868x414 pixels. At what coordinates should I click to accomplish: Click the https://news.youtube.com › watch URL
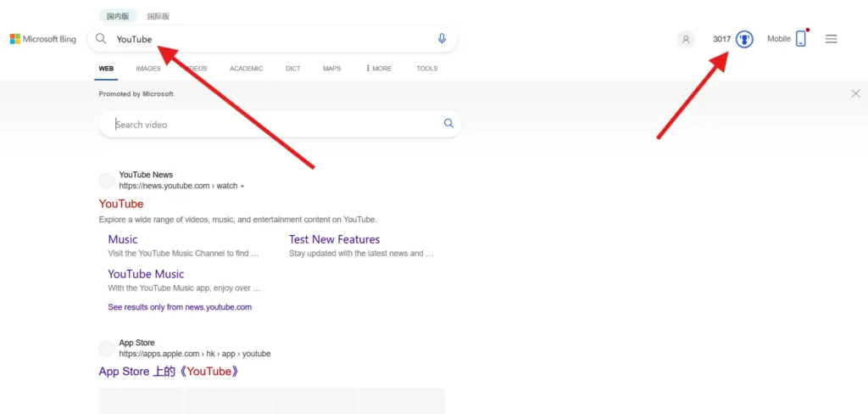pyautogui.click(x=178, y=186)
